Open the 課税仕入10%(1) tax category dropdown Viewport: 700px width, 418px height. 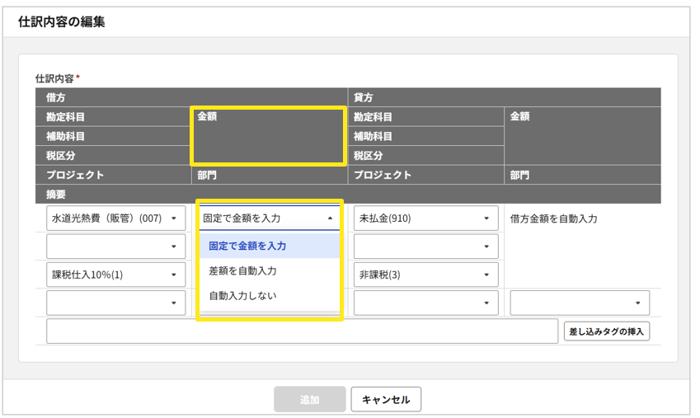pos(115,274)
